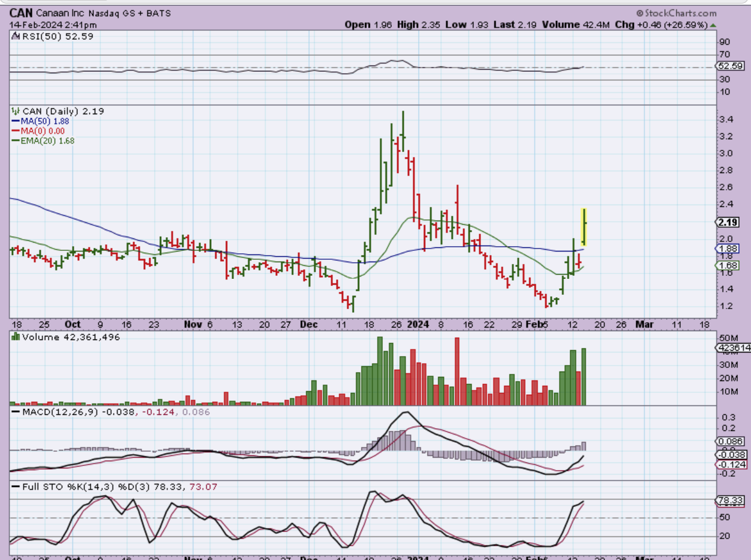This screenshot has width=751, height=560.
Task: Click the 52.59 RSI value axis label
Action: (x=730, y=66)
